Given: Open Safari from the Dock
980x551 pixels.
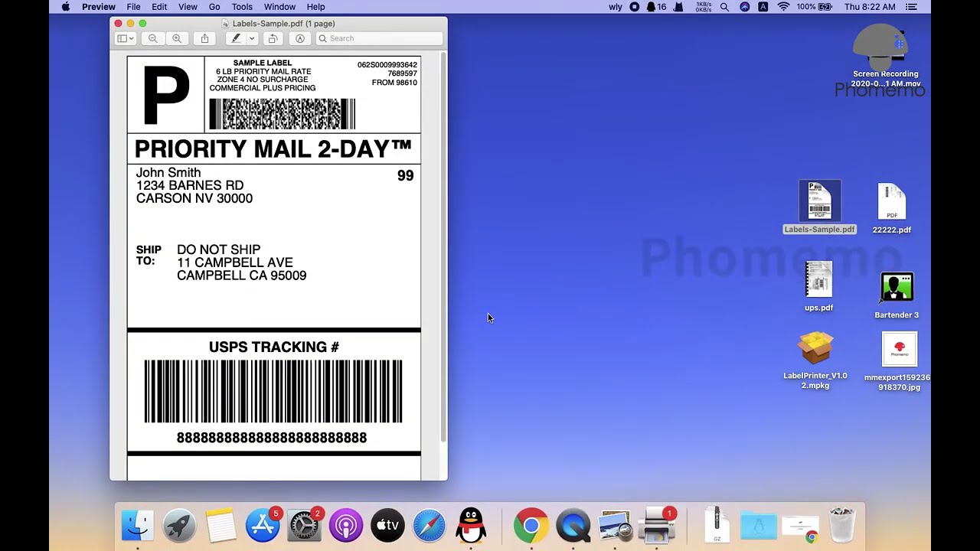Looking at the screenshot, I should click(x=429, y=526).
